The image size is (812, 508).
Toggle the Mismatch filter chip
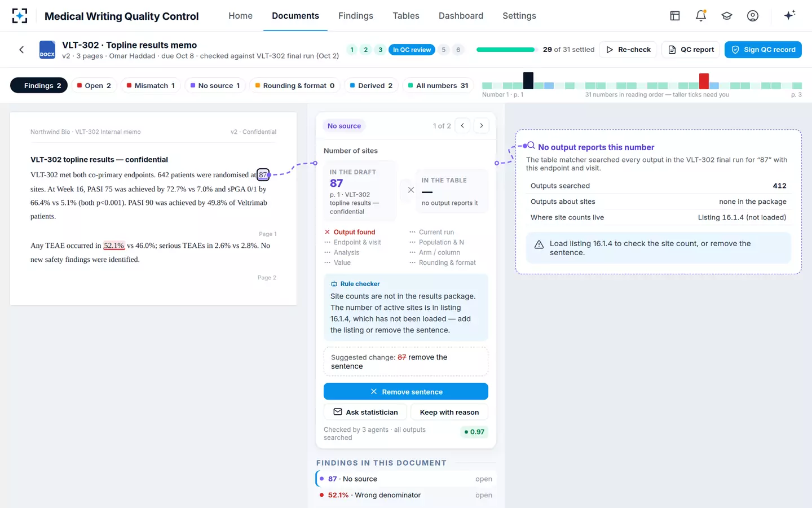click(151, 86)
